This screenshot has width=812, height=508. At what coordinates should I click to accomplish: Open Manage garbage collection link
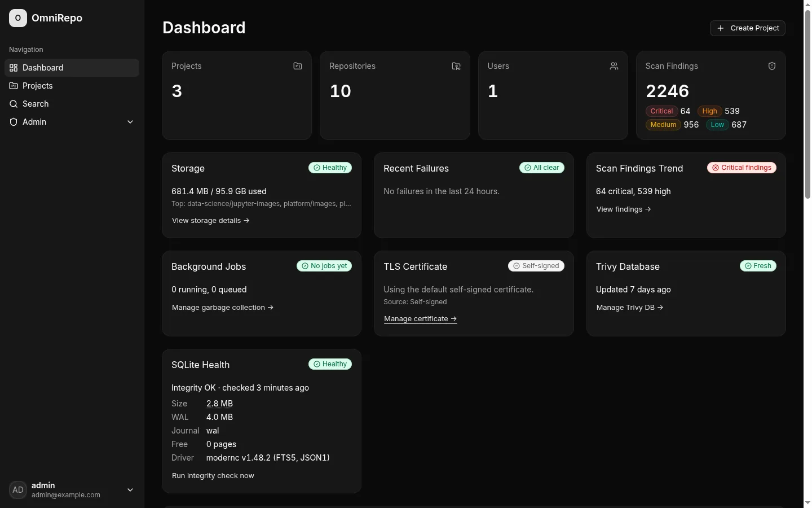[x=223, y=308]
